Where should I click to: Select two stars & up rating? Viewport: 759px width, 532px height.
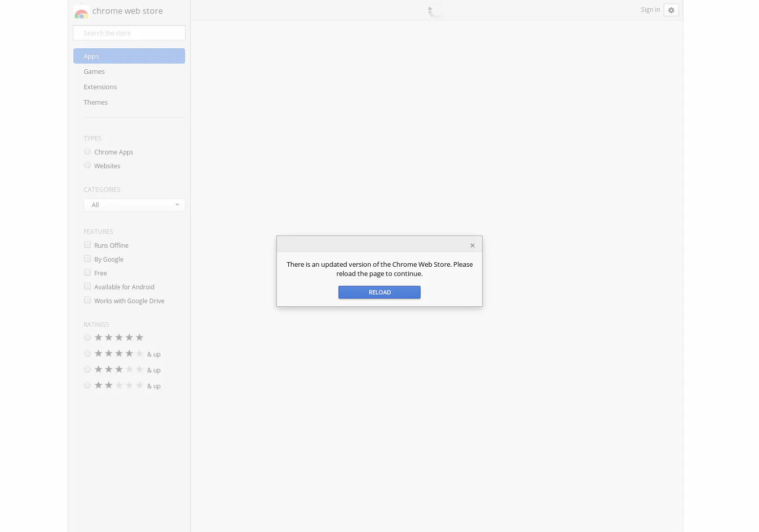87,385
